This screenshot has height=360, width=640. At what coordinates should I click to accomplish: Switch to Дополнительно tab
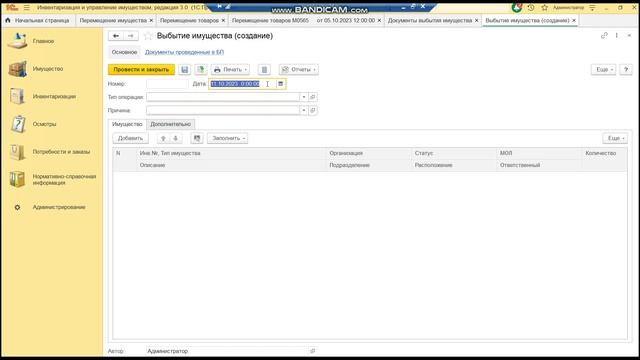point(171,124)
